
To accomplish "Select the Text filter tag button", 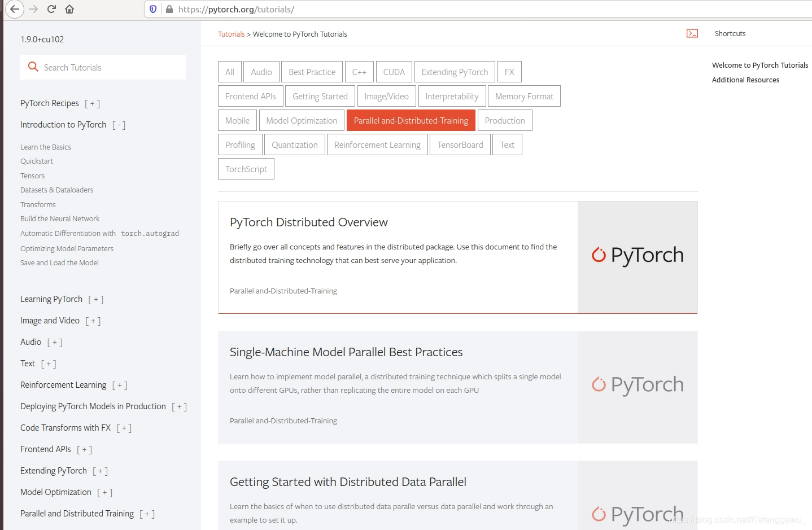I will coord(507,144).
